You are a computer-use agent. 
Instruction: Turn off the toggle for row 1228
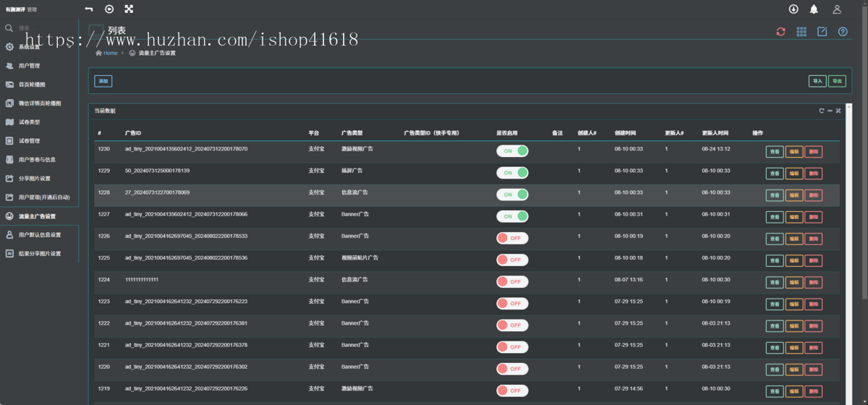coord(512,195)
